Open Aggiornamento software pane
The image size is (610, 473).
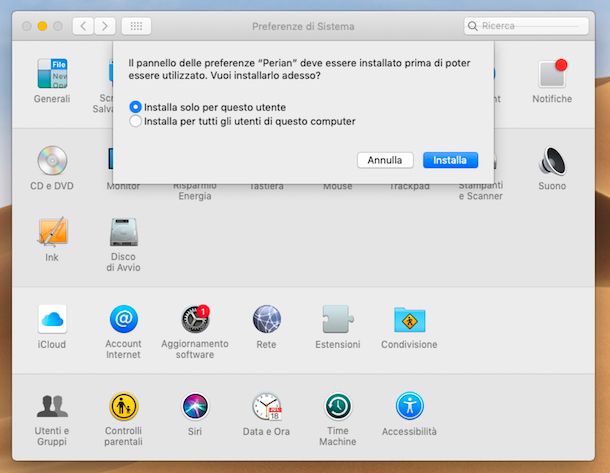coord(195,319)
